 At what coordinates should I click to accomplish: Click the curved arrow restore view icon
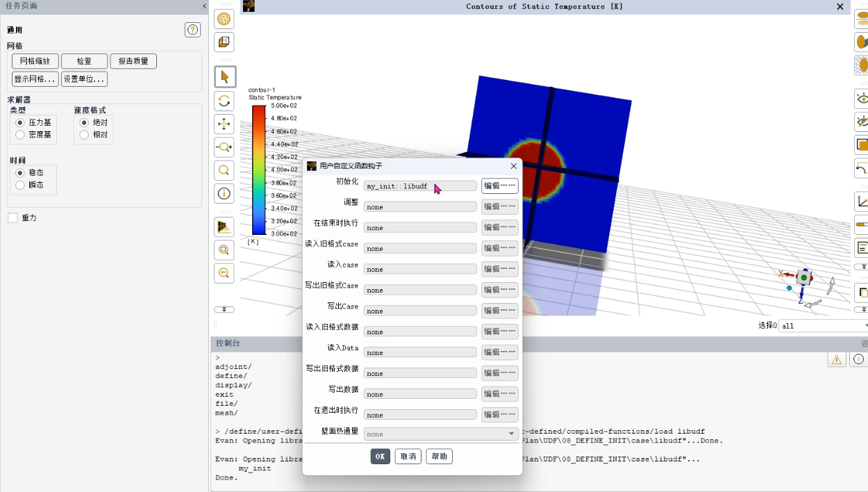(862, 168)
